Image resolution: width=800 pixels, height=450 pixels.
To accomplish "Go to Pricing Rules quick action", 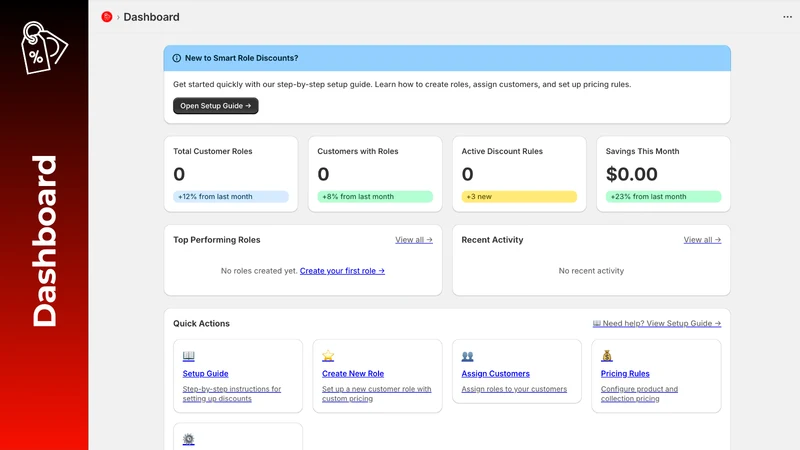I will point(625,373).
